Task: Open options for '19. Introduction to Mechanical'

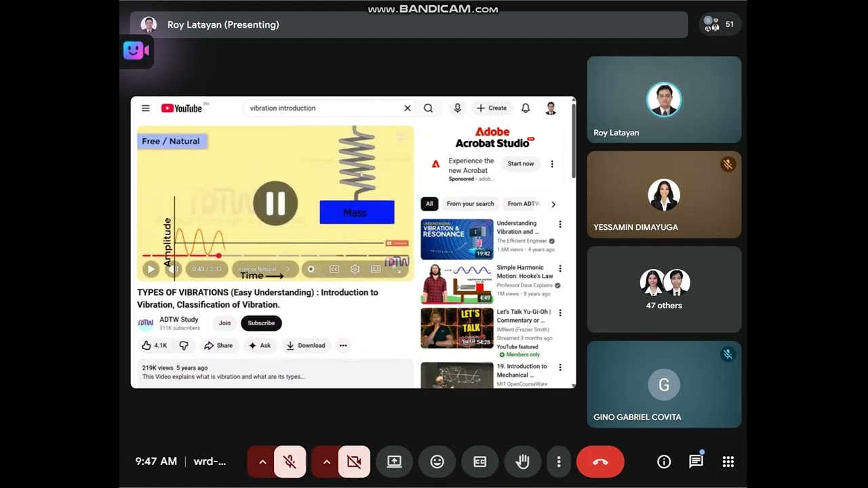Action: tap(560, 367)
